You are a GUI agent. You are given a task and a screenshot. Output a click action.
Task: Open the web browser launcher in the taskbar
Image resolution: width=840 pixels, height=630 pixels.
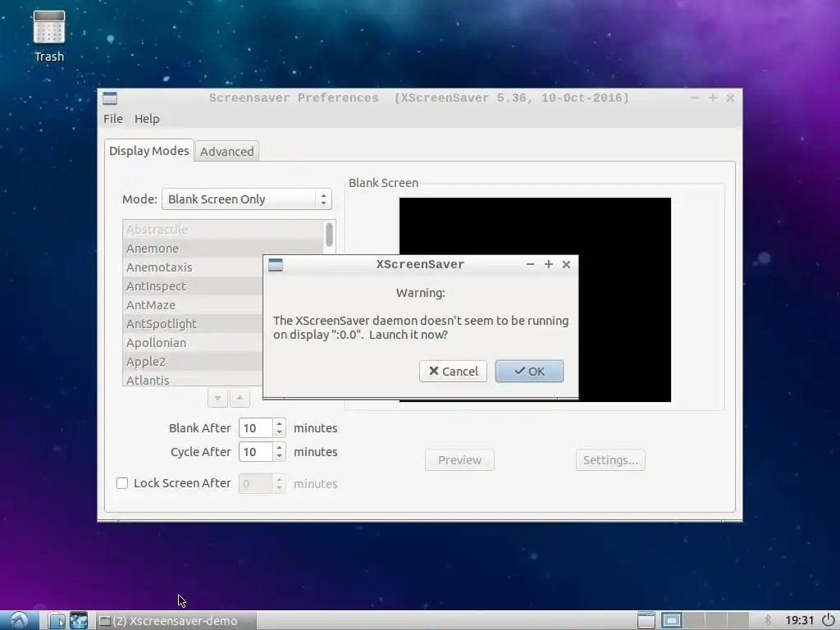[x=79, y=620]
